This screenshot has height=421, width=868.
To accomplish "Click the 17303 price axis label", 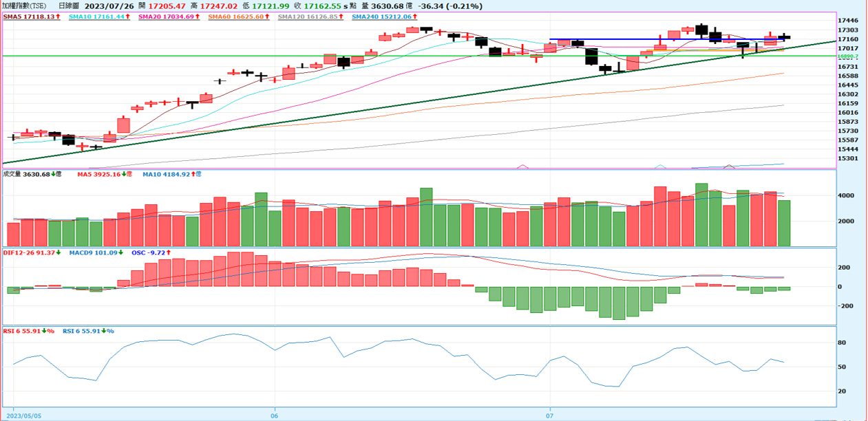I will pos(848,30).
